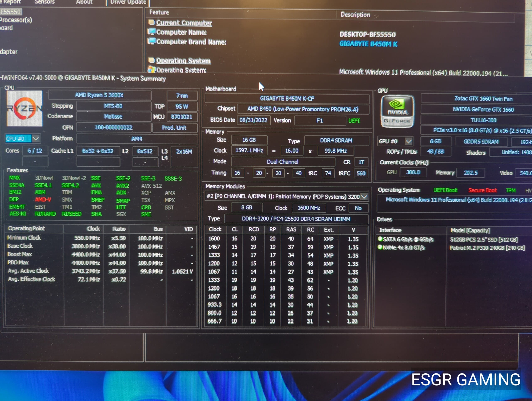Viewport: 532px width, 401px height.
Task: Click the Windows flag icon beside Operating System
Action: [x=151, y=69]
